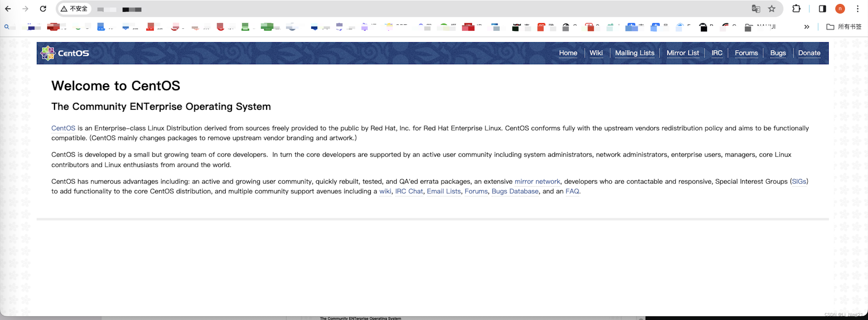868x320 pixels.
Task: Open the user profile avatar
Action: point(840,9)
